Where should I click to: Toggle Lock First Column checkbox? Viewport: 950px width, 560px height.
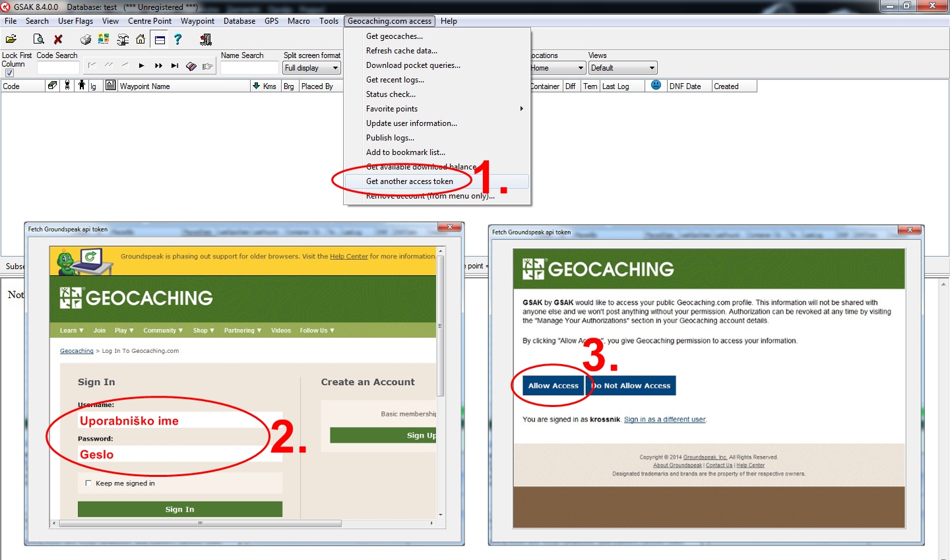(9, 73)
